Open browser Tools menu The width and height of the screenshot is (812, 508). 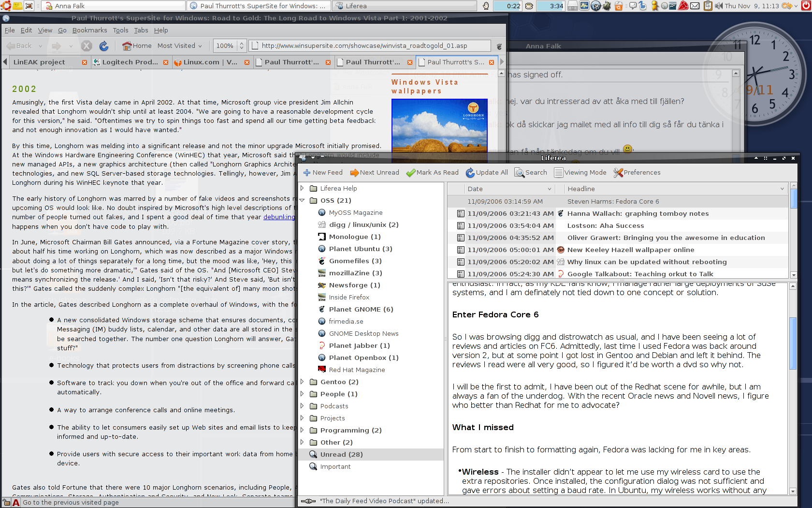[120, 30]
